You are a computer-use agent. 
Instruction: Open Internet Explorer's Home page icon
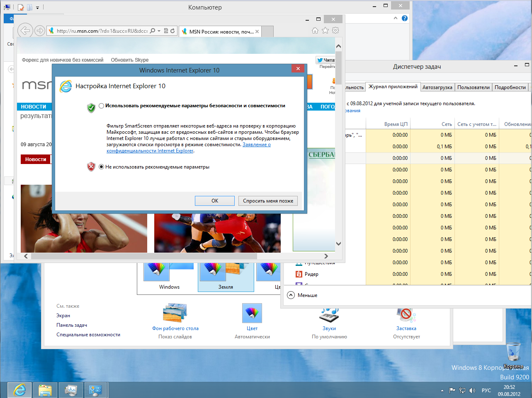click(x=315, y=31)
